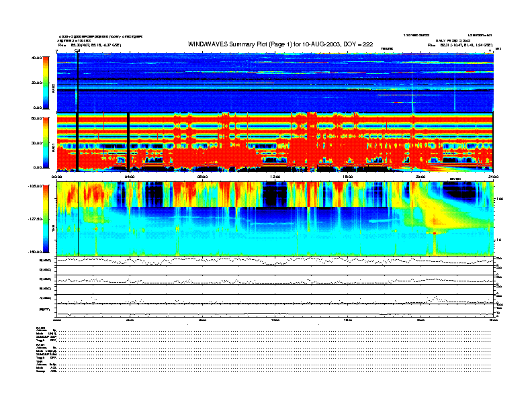Click the 20:00 time label below the RAD1 panel
Screen dimensions: 532x411
(x=420, y=177)
